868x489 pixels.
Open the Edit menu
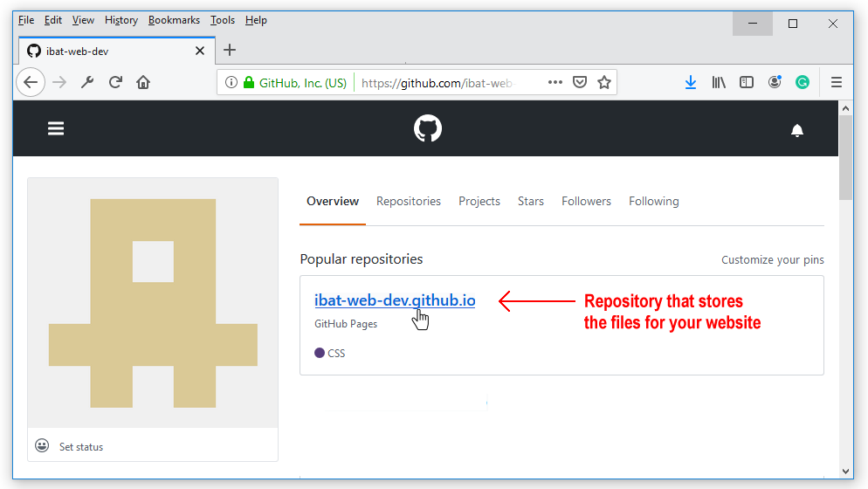(x=53, y=20)
